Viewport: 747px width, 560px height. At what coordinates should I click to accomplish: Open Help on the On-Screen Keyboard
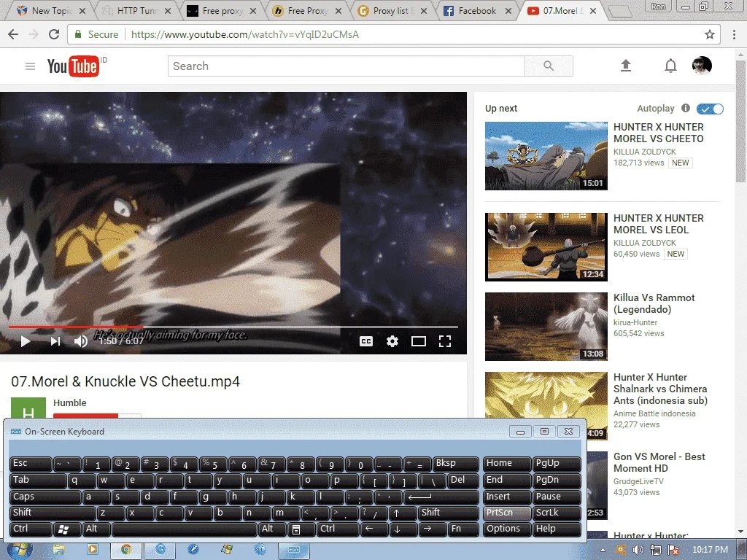point(557,529)
